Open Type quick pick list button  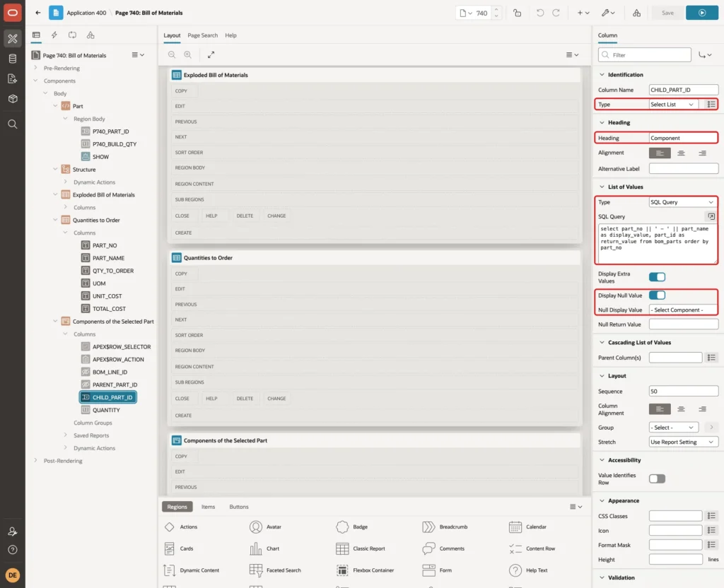[x=711, y=105]
